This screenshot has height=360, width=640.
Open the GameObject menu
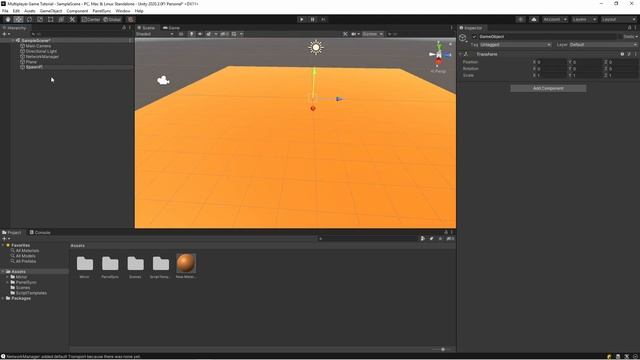(51, 11)
